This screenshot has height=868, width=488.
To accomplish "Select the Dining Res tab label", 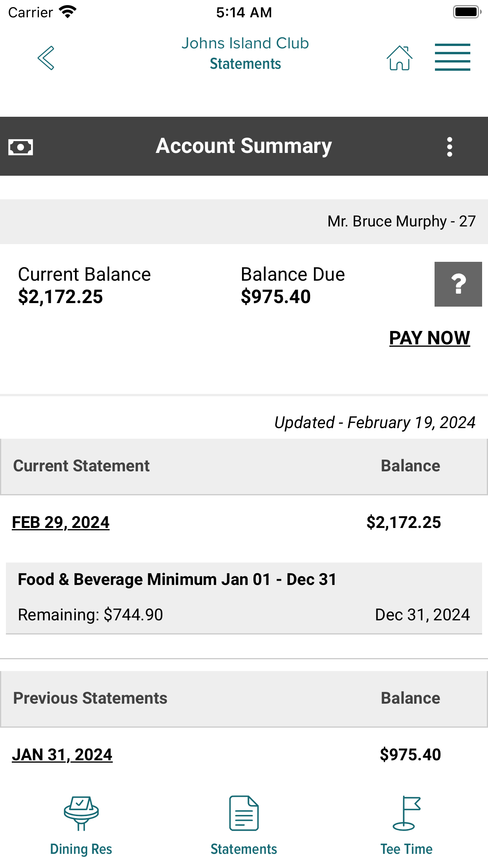I will [x=81, y=849].
